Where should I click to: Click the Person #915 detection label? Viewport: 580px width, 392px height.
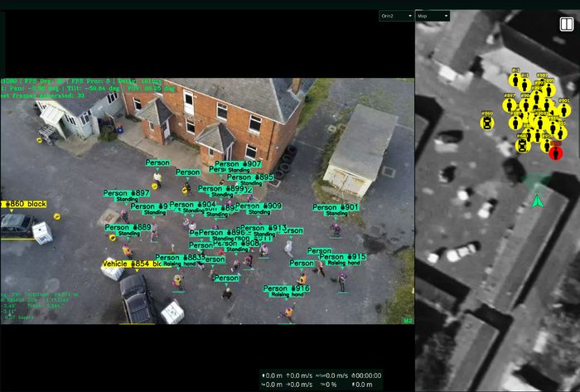[342, 257]
